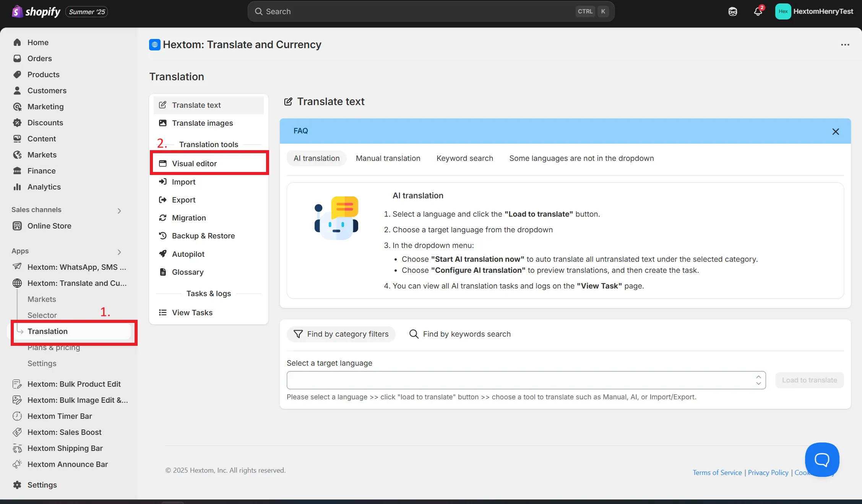Switch to the Manual translation FAQ tab
Image resolution: width=862 pixels, height=504 pixels.
[x=388, y=158]
